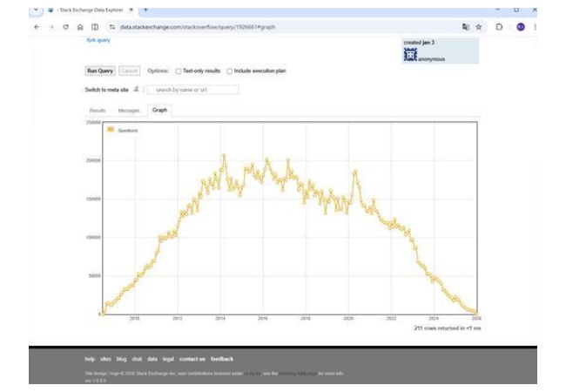Screen dimensions: 566x392
Task: Click the address bar URL
Action: 198,27
